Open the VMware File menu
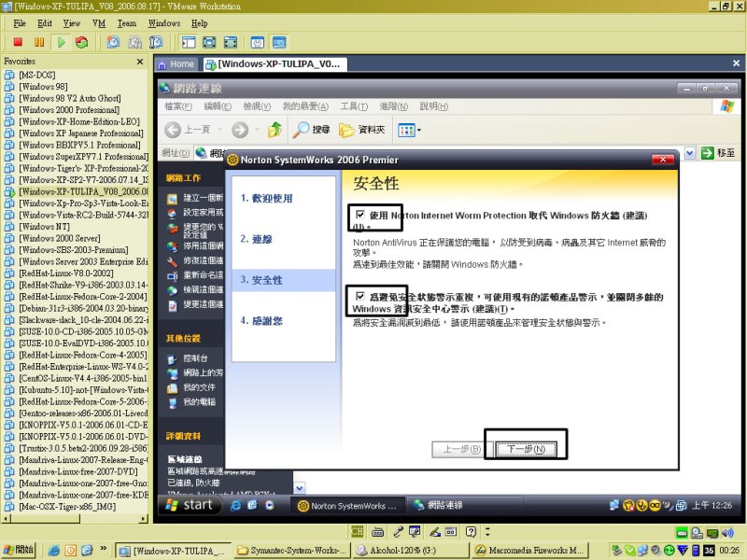 tap(20, 23)
